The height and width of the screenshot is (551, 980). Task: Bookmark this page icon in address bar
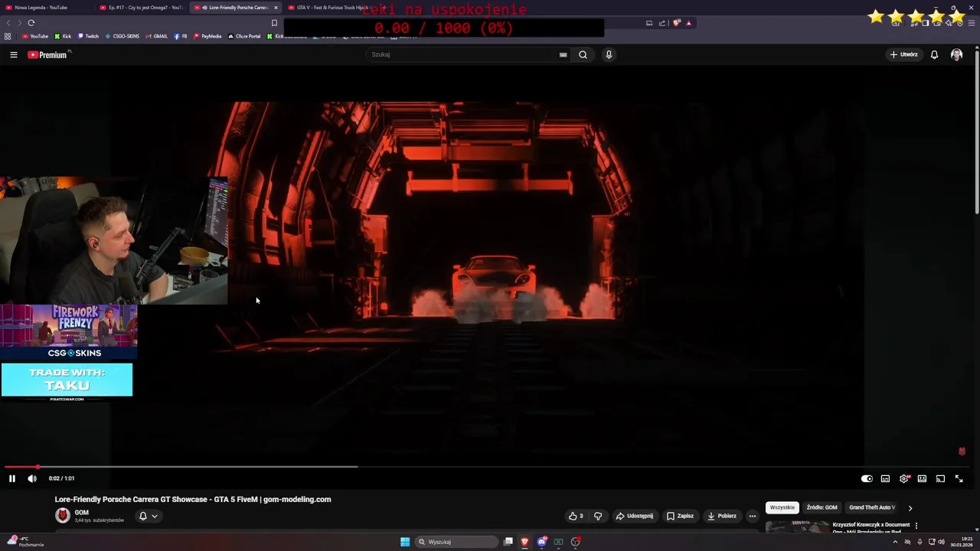pos(274,23)
